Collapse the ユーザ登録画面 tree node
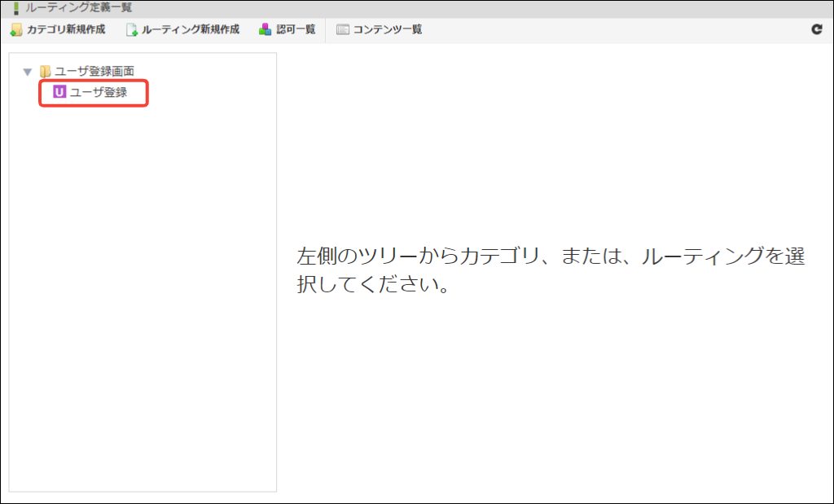Image resolution: width=834 pixels, height=504 pixels. [28, 71]
